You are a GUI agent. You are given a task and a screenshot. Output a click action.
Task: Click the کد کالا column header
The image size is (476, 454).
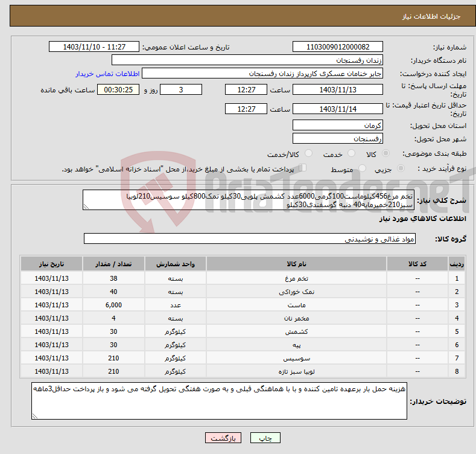tap(417, 264)
